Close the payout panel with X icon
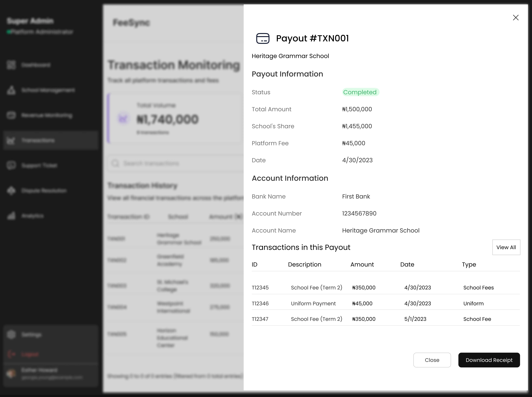 (516, 18)
